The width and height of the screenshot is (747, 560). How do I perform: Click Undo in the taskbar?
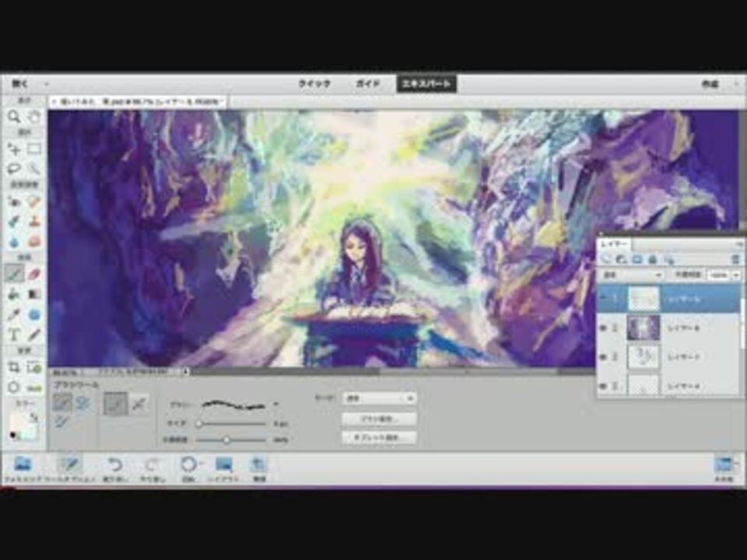tap(115, 468)
